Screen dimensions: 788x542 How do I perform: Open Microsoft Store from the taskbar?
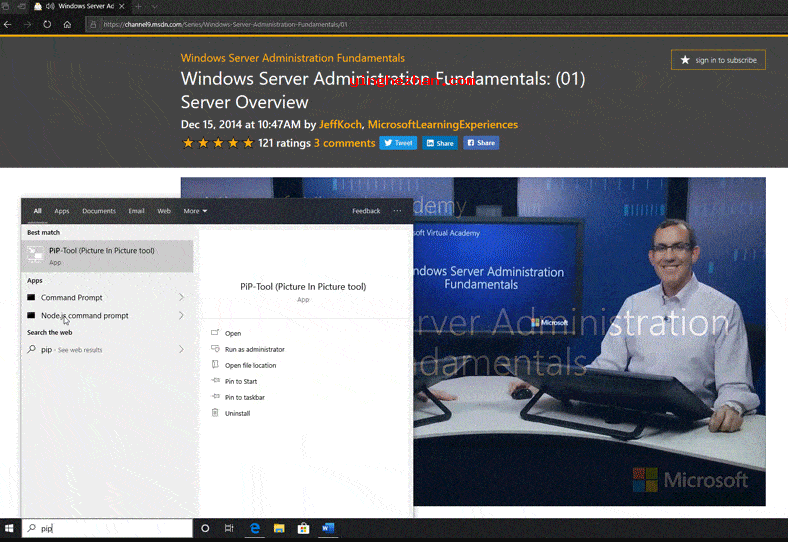click(303, 528)
